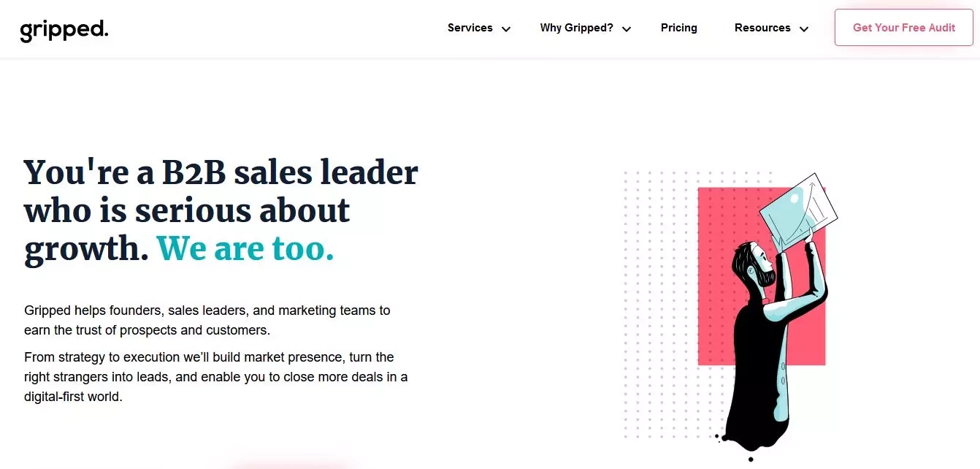The height and width of the screenshot is (469, 980).
Task: Click the "Gripped helps founders" paragraph
Action: [207, 320]
